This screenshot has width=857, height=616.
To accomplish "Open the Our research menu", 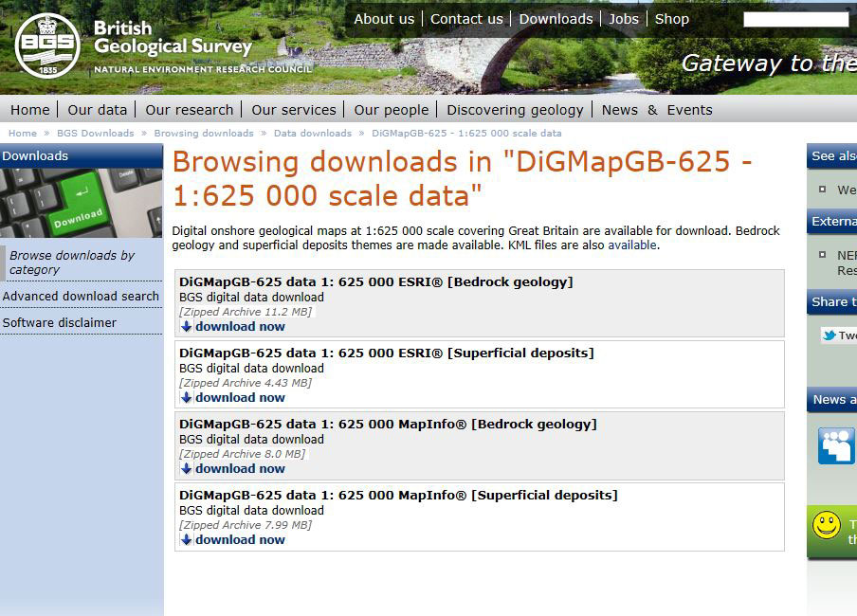I will [x=189, y=110].
